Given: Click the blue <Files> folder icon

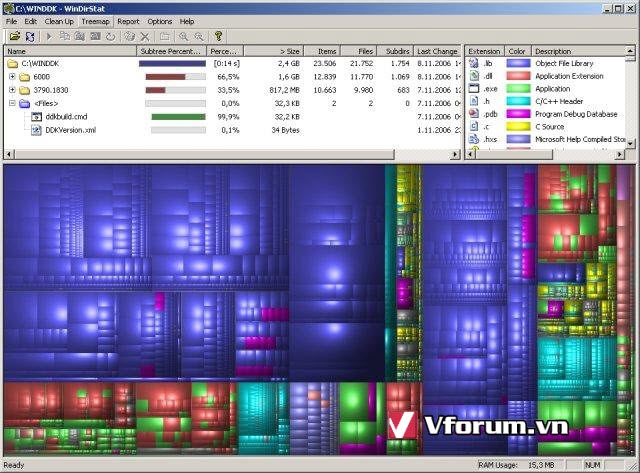Looking at the screenshot, I should click(x=24, y=103).
